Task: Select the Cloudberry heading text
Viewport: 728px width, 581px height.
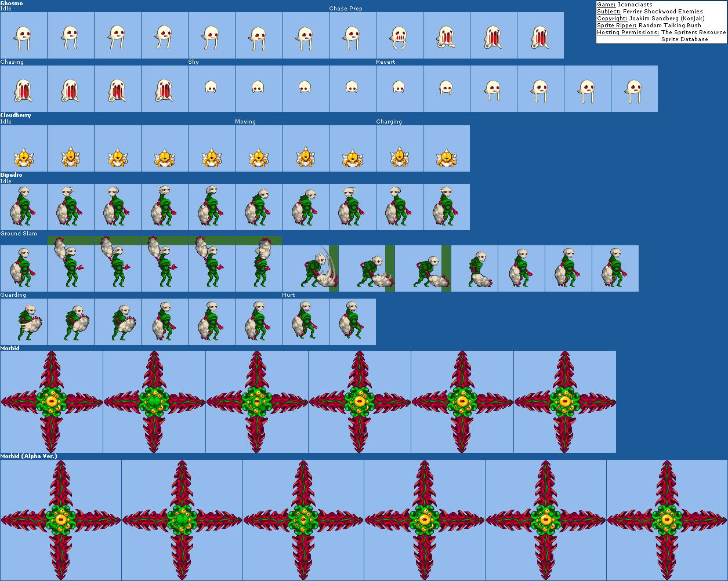Action: 16,115
